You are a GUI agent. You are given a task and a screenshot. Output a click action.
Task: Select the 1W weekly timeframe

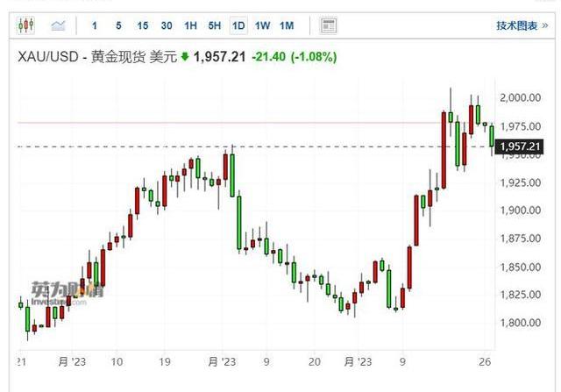click(x=262, y=25)
